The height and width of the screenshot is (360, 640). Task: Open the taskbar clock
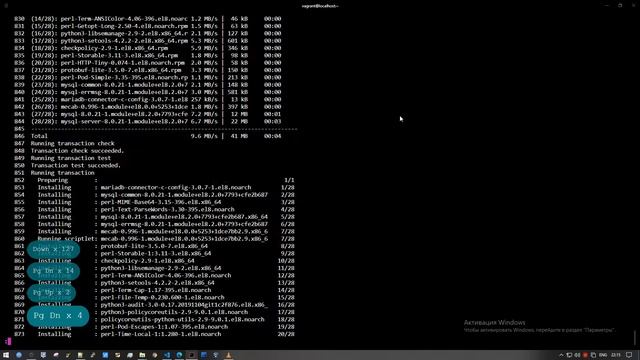(x=616, y=356)
